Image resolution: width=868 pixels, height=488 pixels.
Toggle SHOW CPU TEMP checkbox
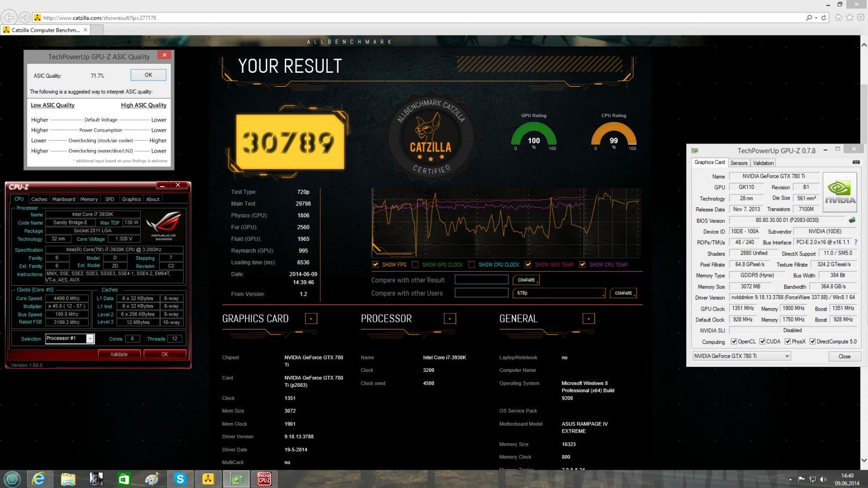click(582, 265)
